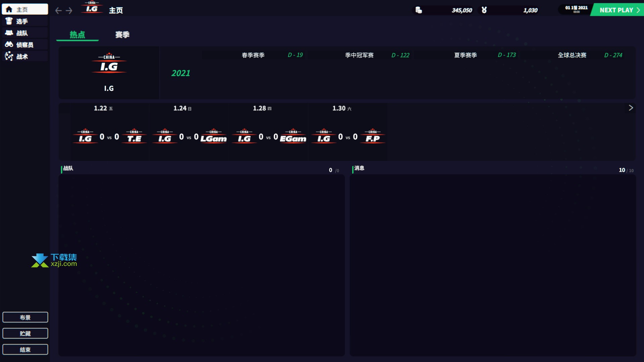
Task: Open the 战术 tactics sidebar item
Action: pos(25,56)
